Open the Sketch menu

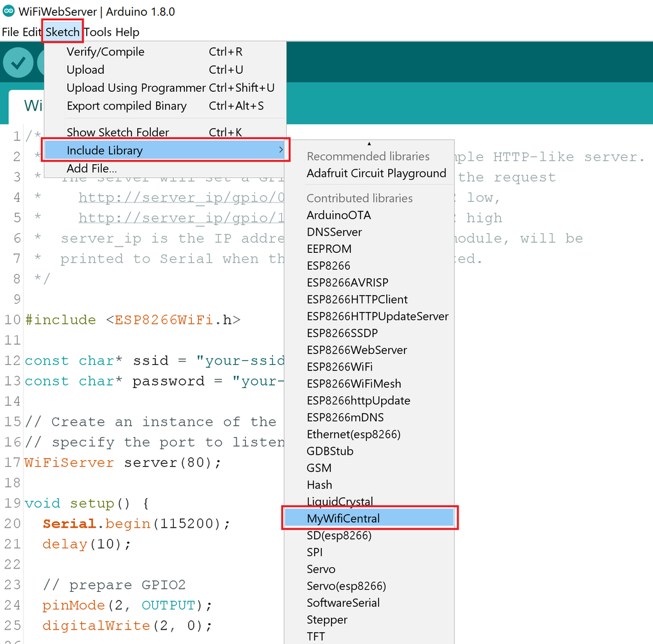click(62, 32)
